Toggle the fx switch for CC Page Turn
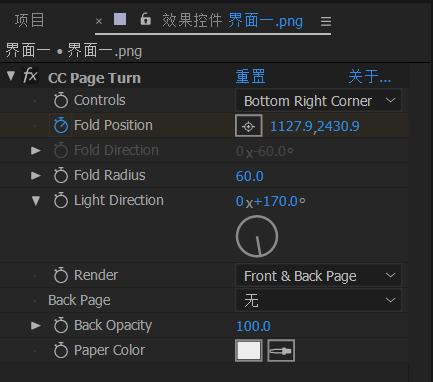 coord(30,76)
